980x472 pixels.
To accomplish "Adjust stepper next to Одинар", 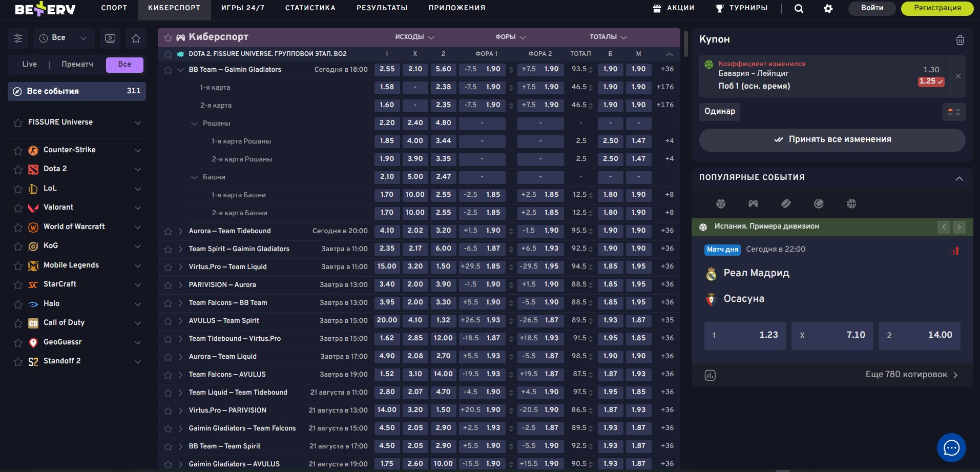I will click(x=954, y=112).
